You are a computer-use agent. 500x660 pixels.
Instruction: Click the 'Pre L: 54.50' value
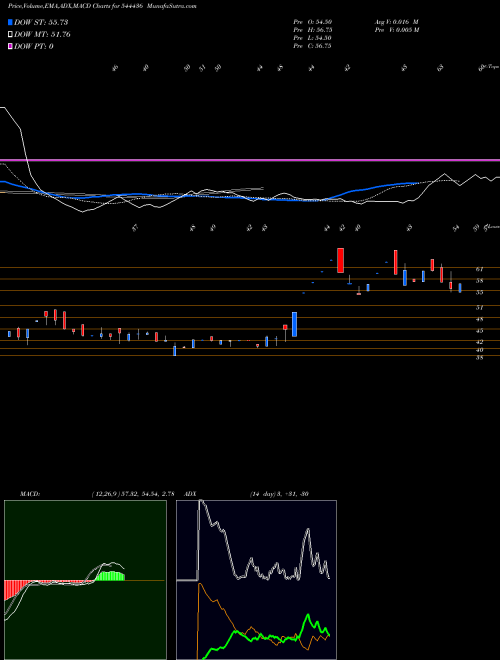[x=312, y=38]
